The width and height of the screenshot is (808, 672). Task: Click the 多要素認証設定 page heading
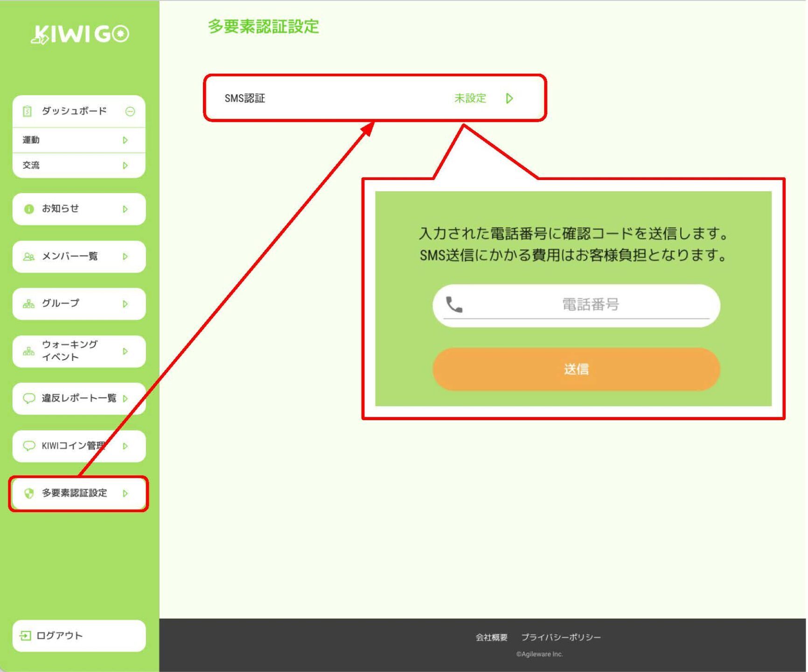click(x=264, y=27)
